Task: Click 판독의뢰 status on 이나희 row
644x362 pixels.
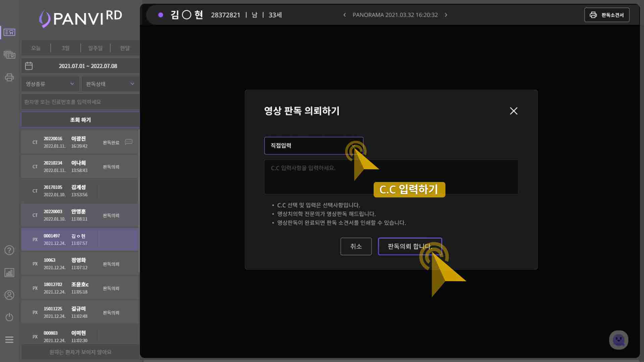Action: coord(111,167)
